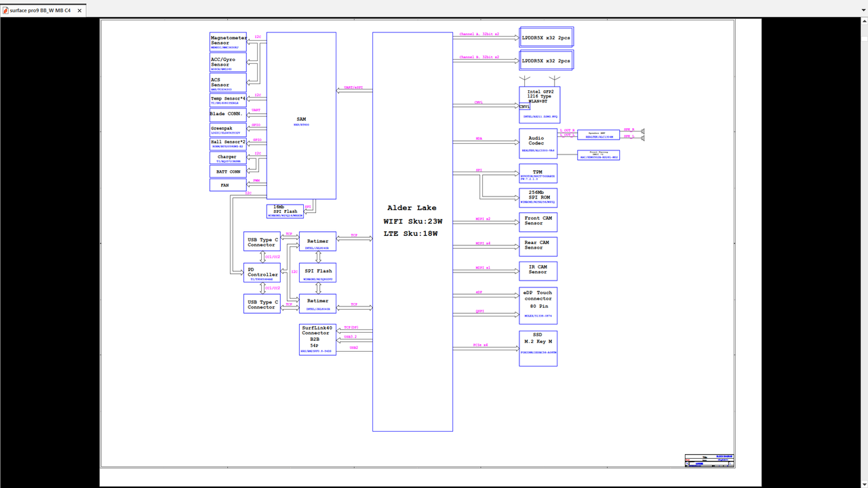
Task: Select the Rear CAM Sensor block
Action: pos(538,245)
